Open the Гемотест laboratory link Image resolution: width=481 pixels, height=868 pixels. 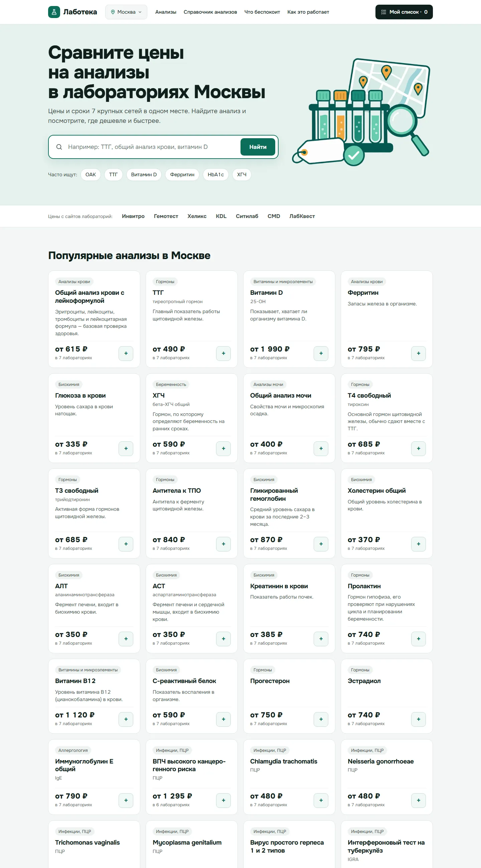tap(166, 216)
